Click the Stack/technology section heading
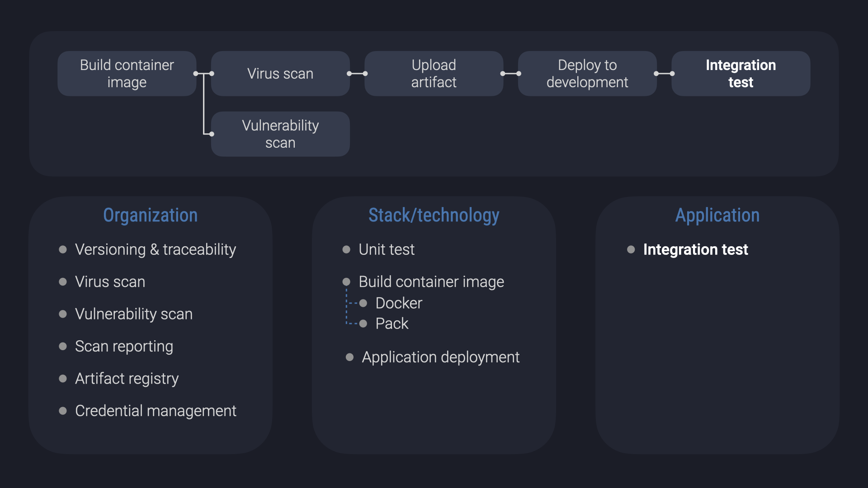Viewport: 868px width, 488px height. pos(434,216)
